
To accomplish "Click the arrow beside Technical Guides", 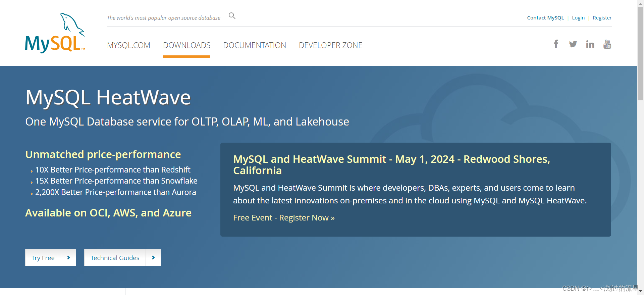I will 153,258.
